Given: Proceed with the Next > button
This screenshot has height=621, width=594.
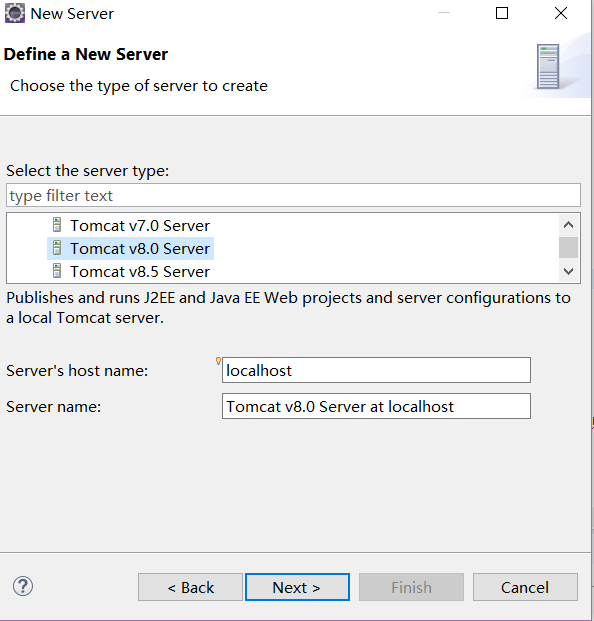Looking at the screenshot, I should (x=297, y=587).
